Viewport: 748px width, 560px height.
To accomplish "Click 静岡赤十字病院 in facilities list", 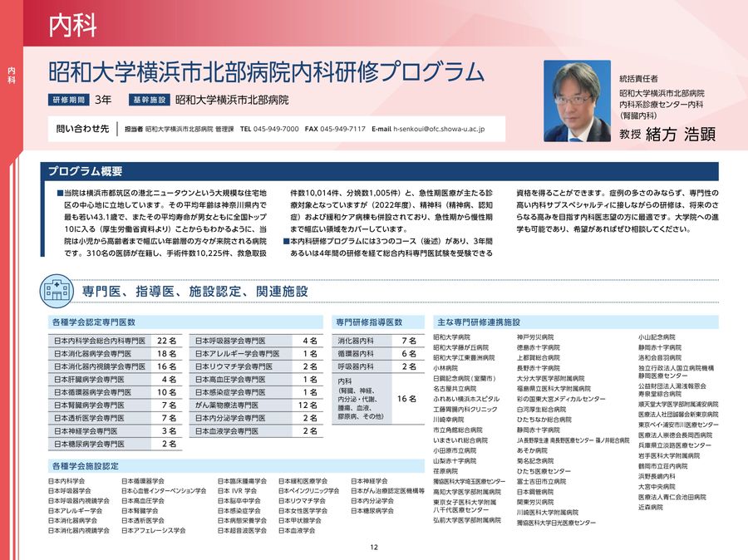I will pyautogui.click(x=660, y=347).
